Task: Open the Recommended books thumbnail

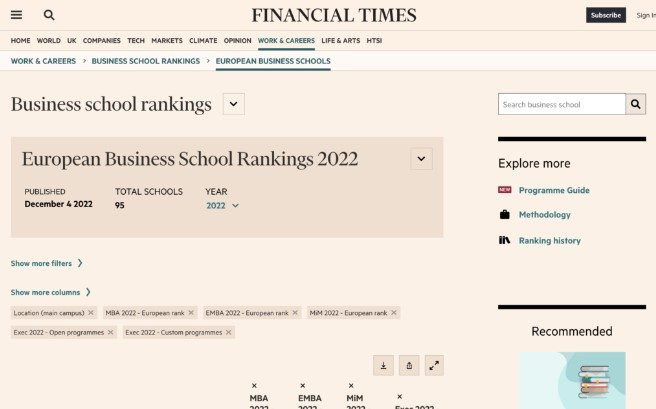Action: [572, 381]
